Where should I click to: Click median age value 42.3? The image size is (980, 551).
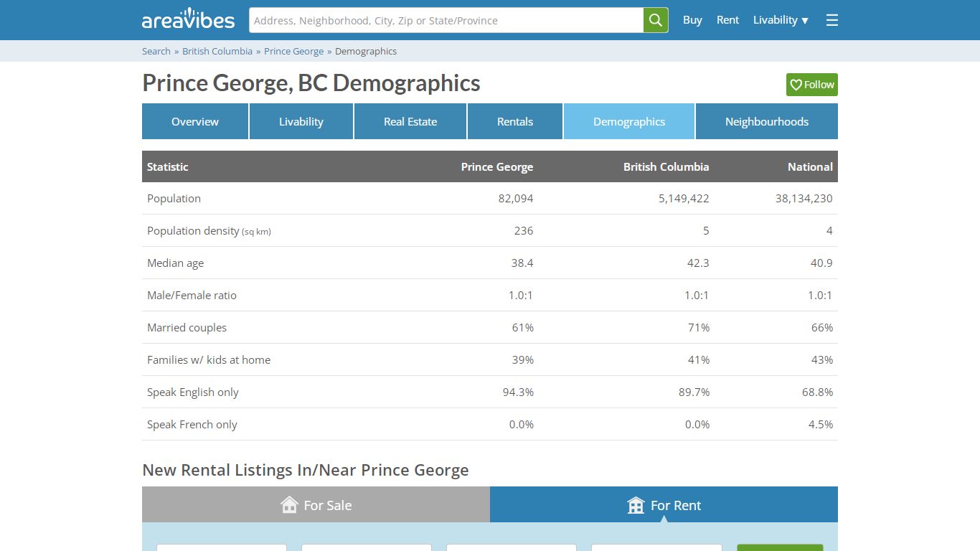[698, 263]
